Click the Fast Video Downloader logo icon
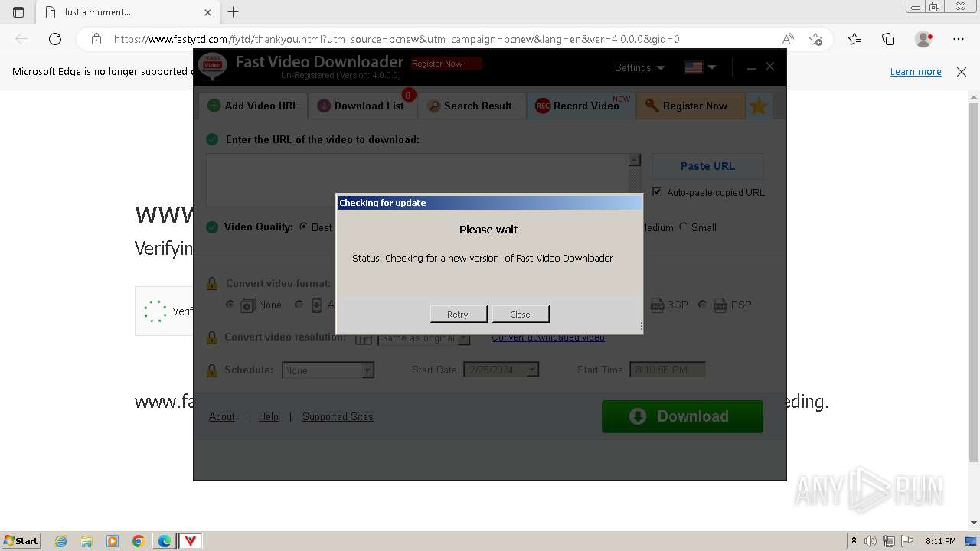The height and width of the screenshot is (551, 980). point(213,67)
